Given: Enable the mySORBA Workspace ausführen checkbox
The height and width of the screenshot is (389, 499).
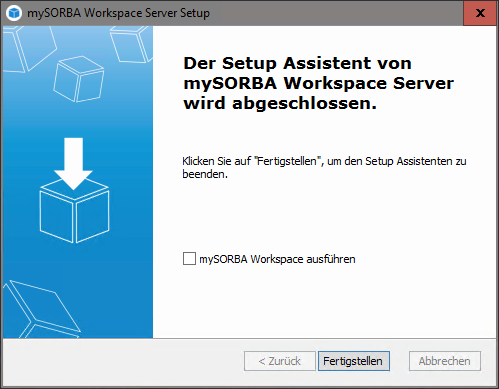Looking at the screenshot, I should coord(189,259).
